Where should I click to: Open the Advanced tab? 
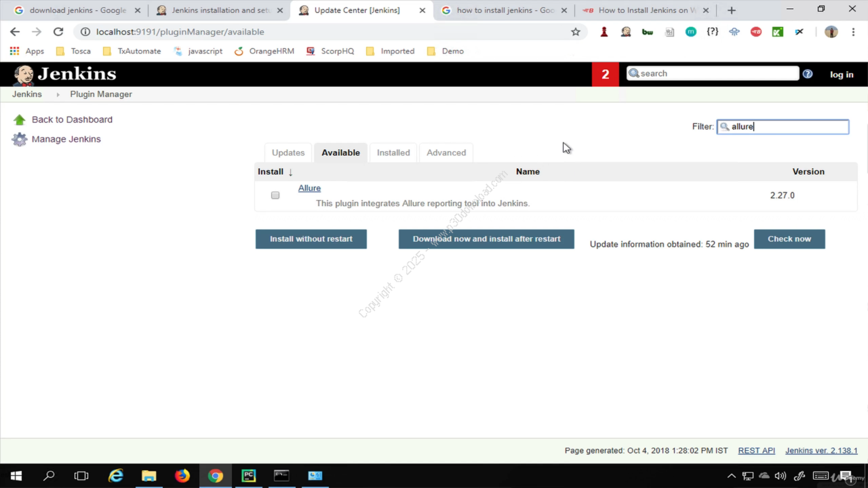pos(446,152)
